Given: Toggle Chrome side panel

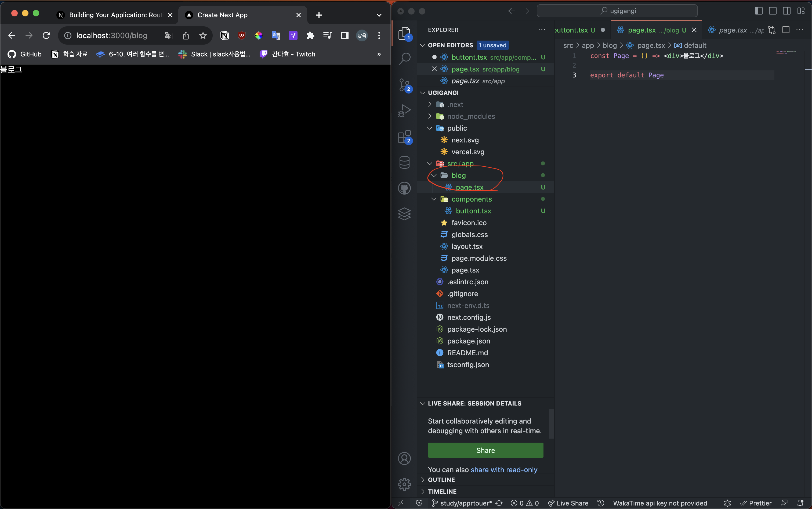Looking at the screenshot, I should click(x=345, y=35).
